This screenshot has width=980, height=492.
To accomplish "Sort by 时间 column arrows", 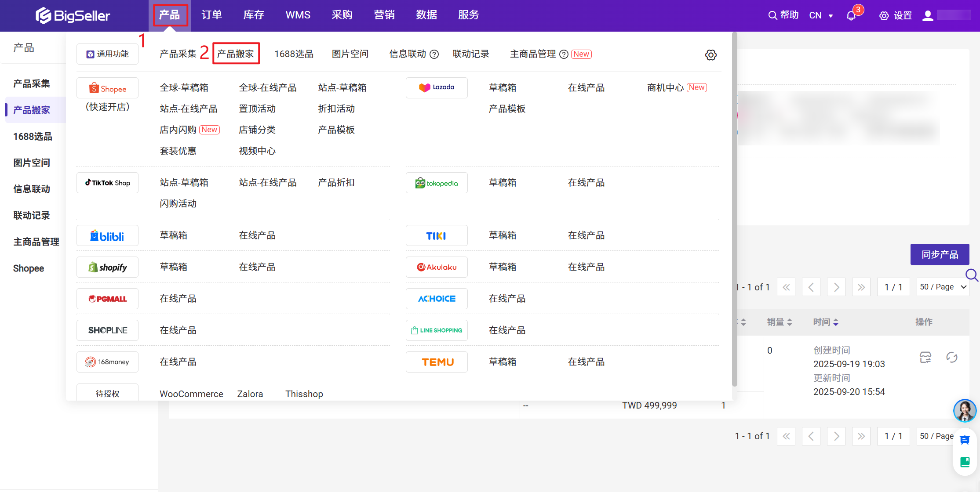I will pyautogui.click(x=836, y=322).
